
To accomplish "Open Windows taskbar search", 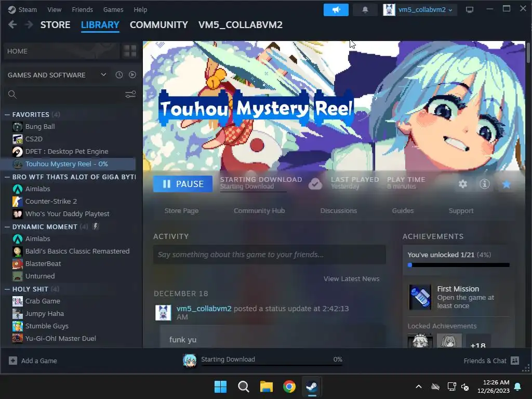I will pyautogui.click(x=244, y=387).
